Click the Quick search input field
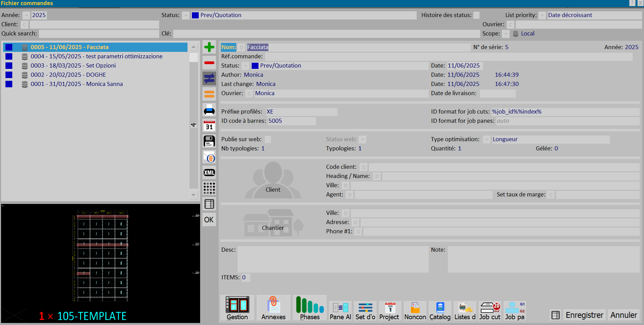 point(99,34)
